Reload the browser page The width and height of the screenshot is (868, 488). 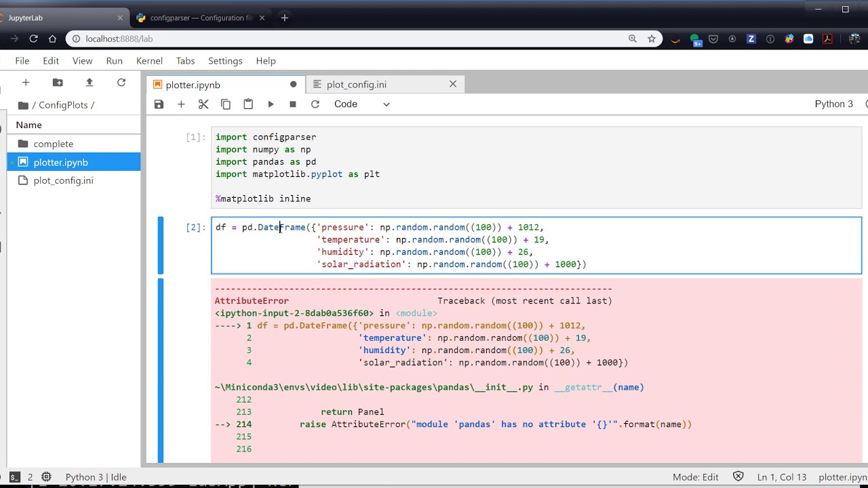(33, 39)
